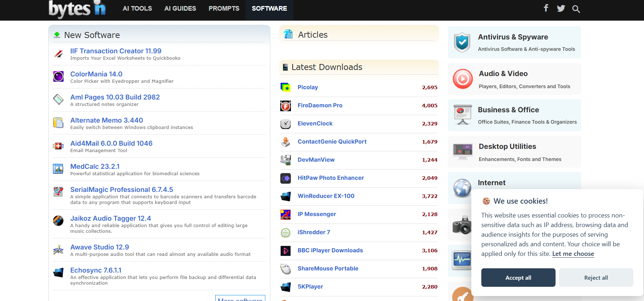Accept all cookies
The height and width of the screenshot is (301, 644).
point(518,278)
